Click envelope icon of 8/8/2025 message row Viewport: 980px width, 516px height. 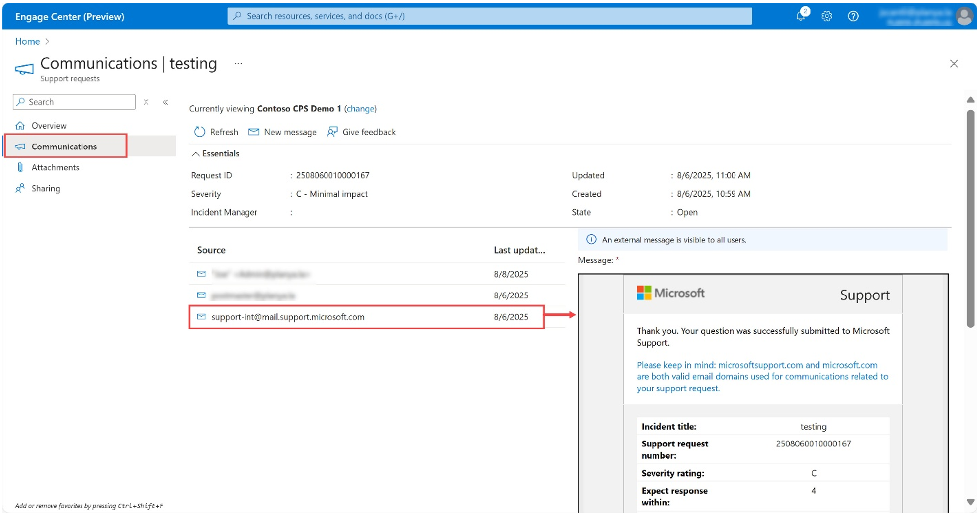201,274
